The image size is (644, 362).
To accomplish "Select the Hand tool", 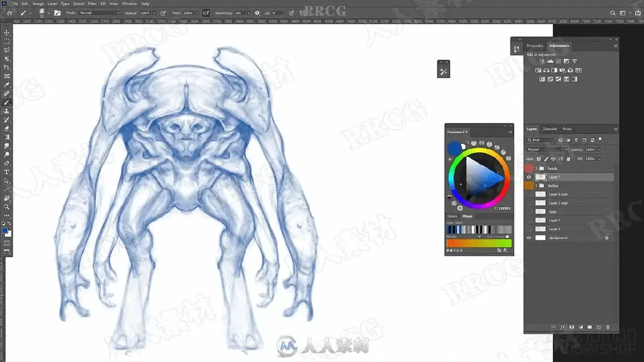I will coord(7,198).
